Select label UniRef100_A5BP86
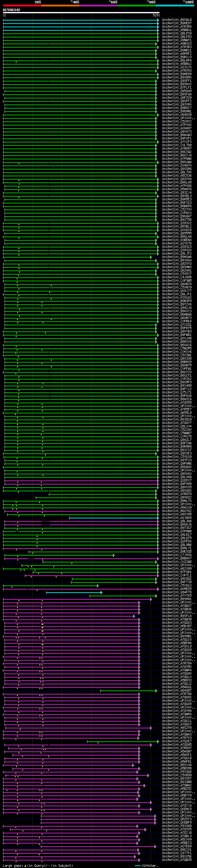Viewport: 197px width, 868px height. point(177,643)
